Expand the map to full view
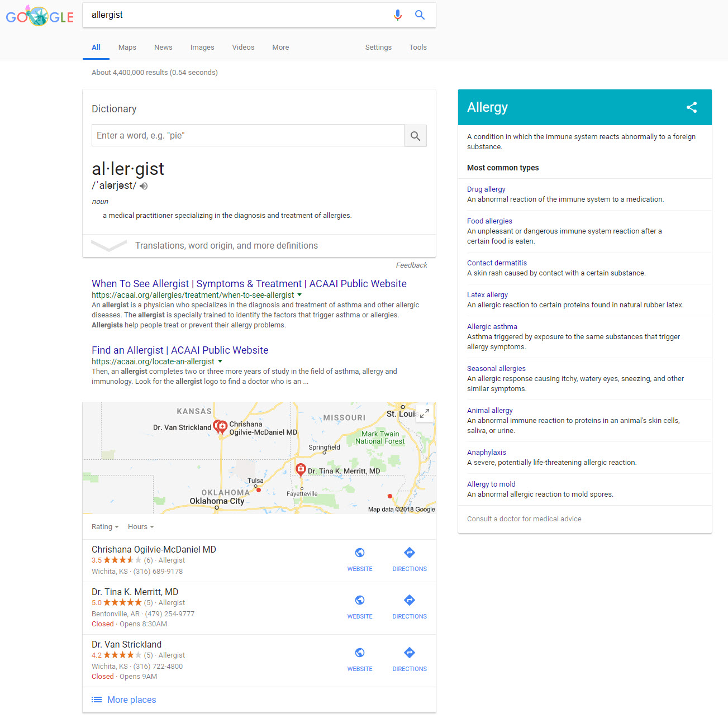 [x=425, y=413]
